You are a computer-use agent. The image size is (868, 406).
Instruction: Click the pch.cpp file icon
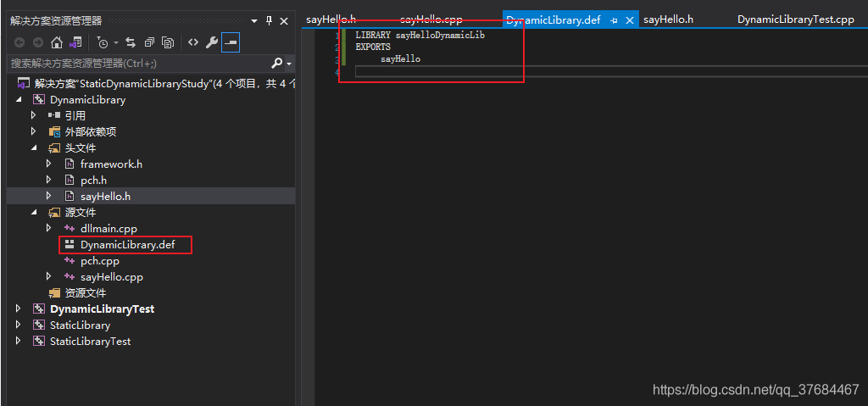pyautogui.click(x=70, y=260)
